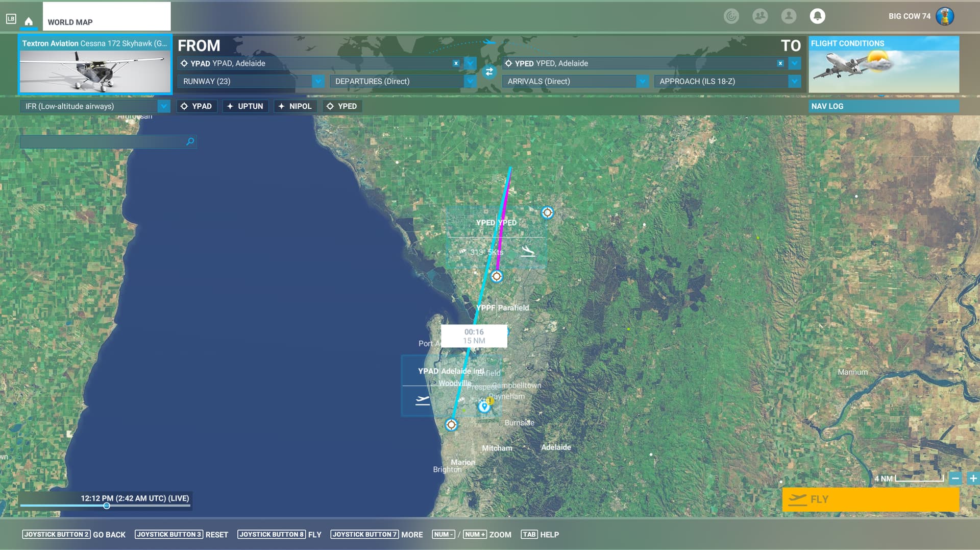The height and width of the screenshot is (550, 980).
Task: Swap departure and arrival airports icon
Action: (x=489, y=72)
